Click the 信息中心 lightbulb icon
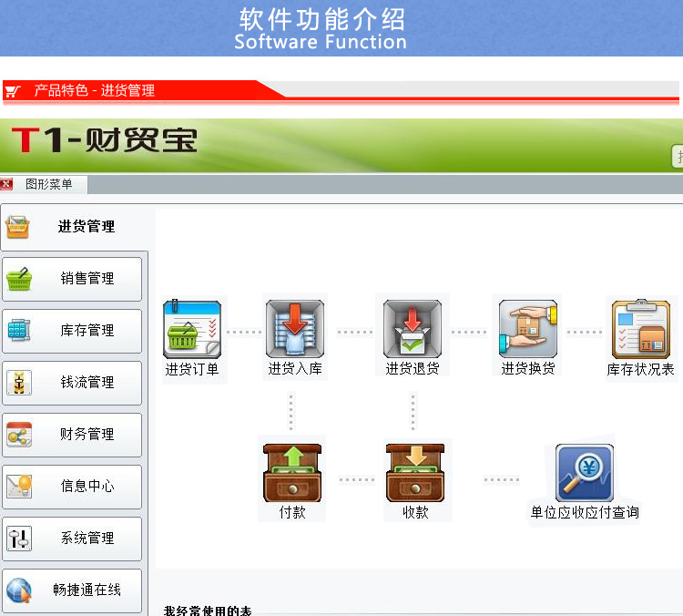The width and height of the screenshot is (683, 616). point(20,486)
